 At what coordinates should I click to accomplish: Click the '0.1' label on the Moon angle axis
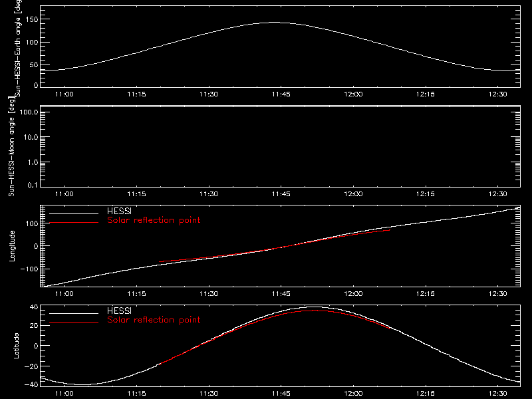point(33,185)
